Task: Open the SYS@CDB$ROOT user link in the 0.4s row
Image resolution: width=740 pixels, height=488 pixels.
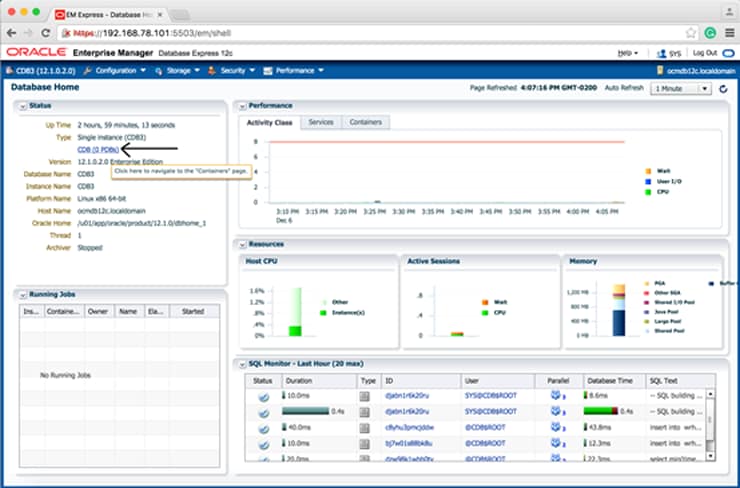Action: [x=491, y=412]
